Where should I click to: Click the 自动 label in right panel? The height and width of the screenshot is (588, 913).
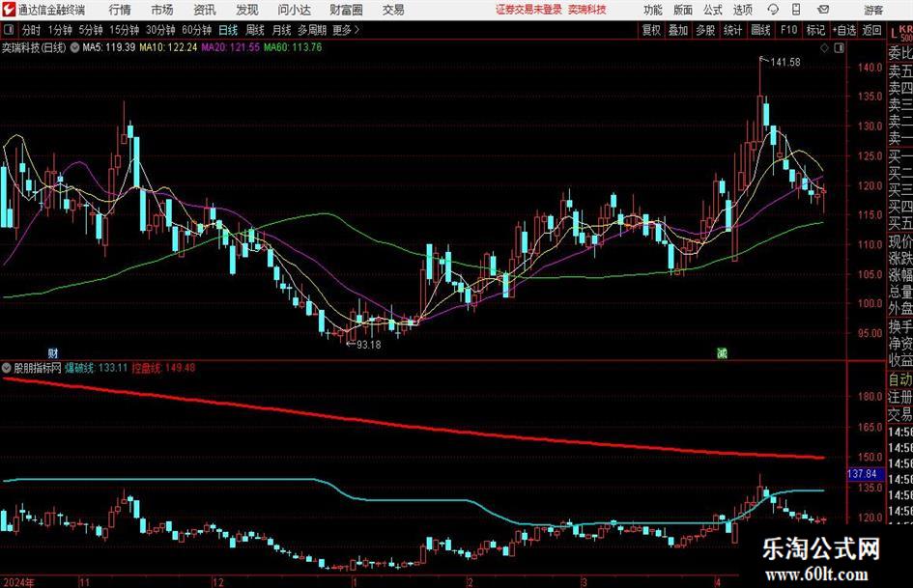tap(900, 379)
